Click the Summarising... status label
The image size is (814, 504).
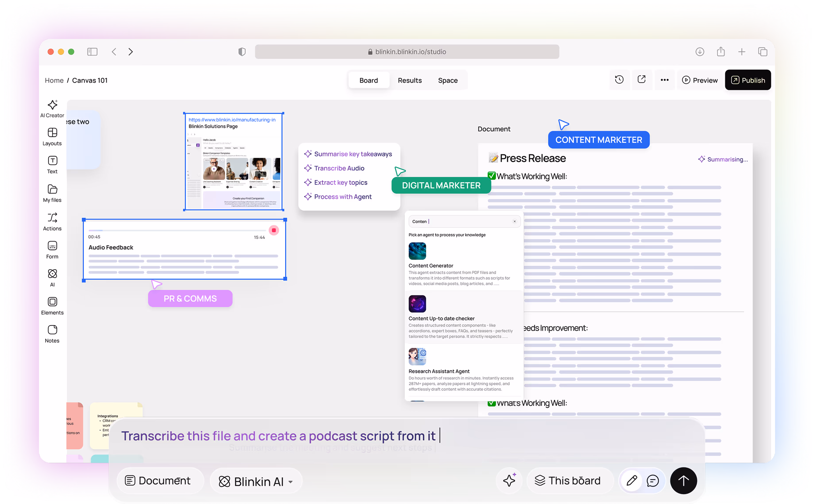pos(723,159)
